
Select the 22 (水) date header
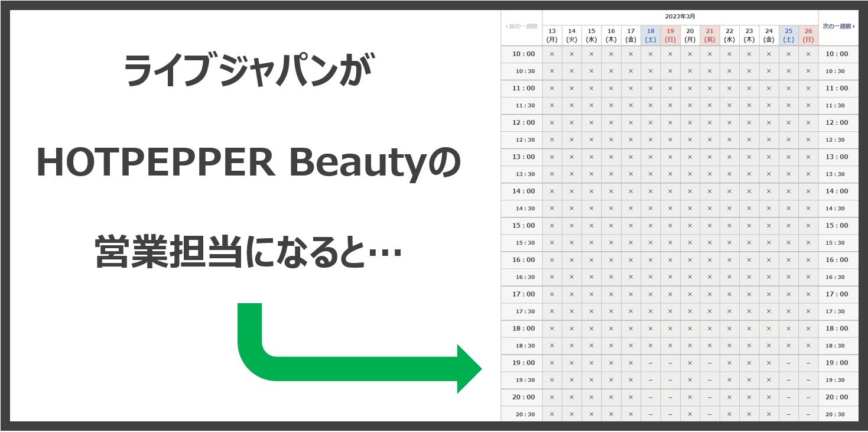(729, 35)
